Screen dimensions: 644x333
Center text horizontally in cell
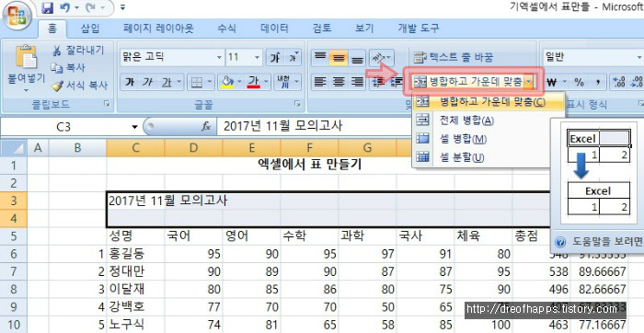tap(339, 82)
